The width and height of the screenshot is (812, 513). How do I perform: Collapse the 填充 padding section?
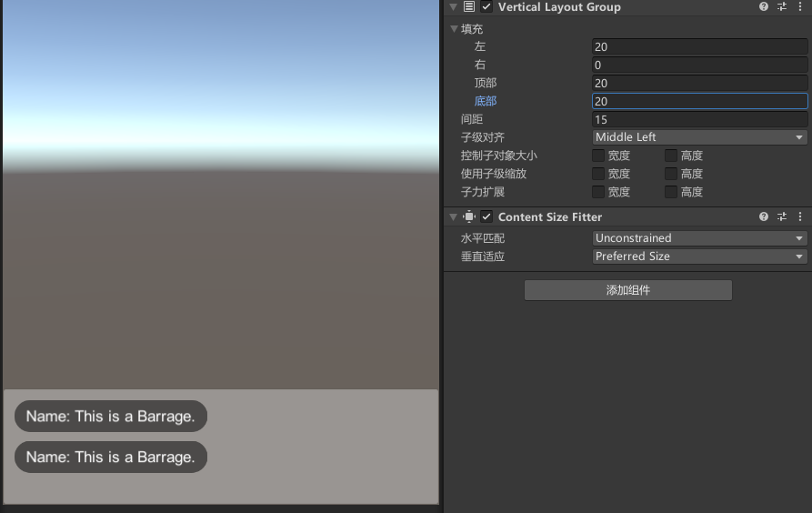tap(454, 29)
